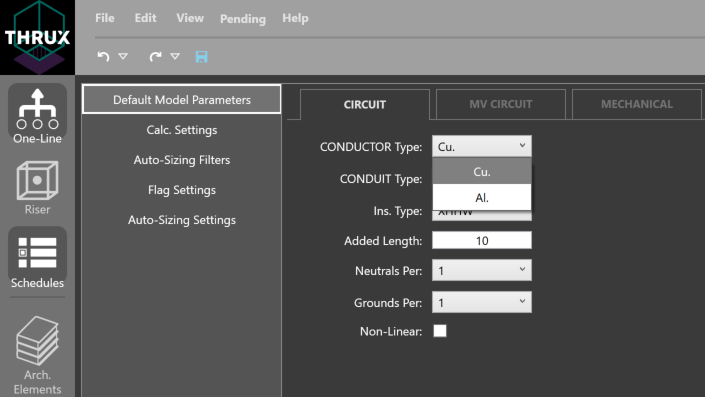
Task: Click the CONDUCTOR Type label
Action: 371,147
